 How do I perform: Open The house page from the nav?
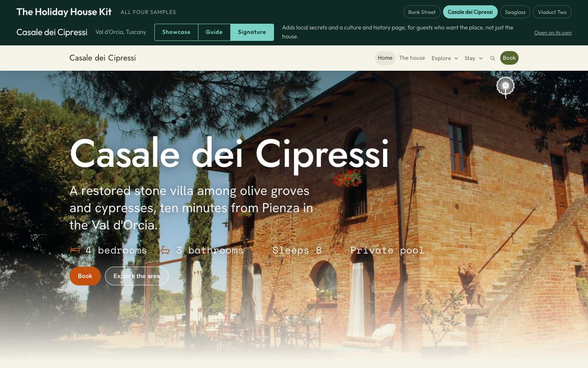tap(412, 58)
